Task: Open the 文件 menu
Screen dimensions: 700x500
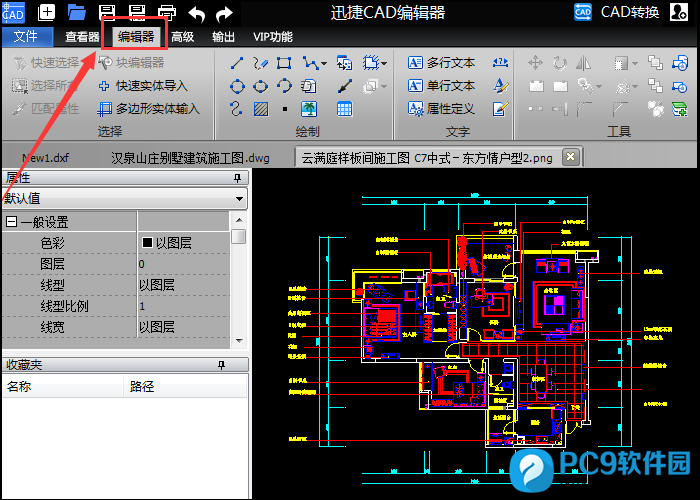Action: click(26, 37)
